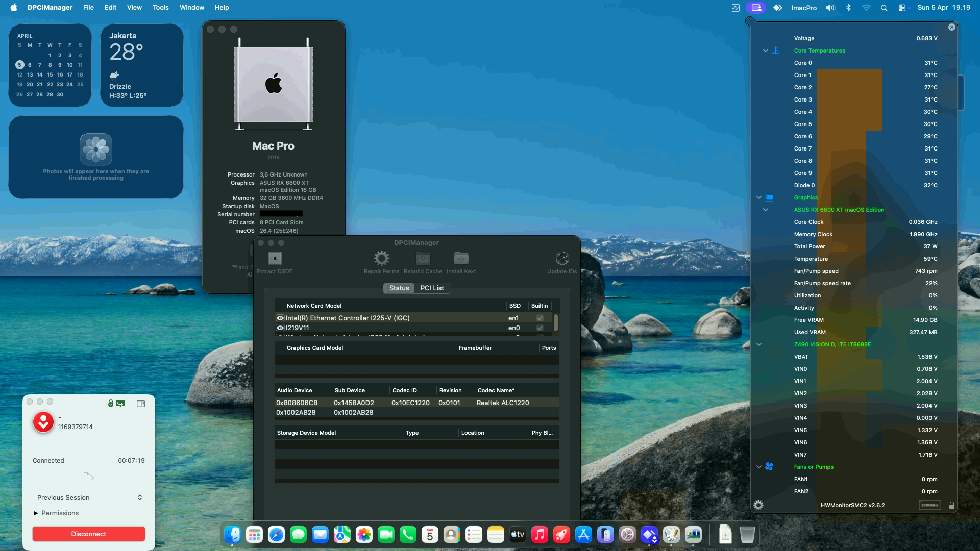This screenshot has height=551, width=980.
Task: Select the Status tab
Action: coord(399,288)
